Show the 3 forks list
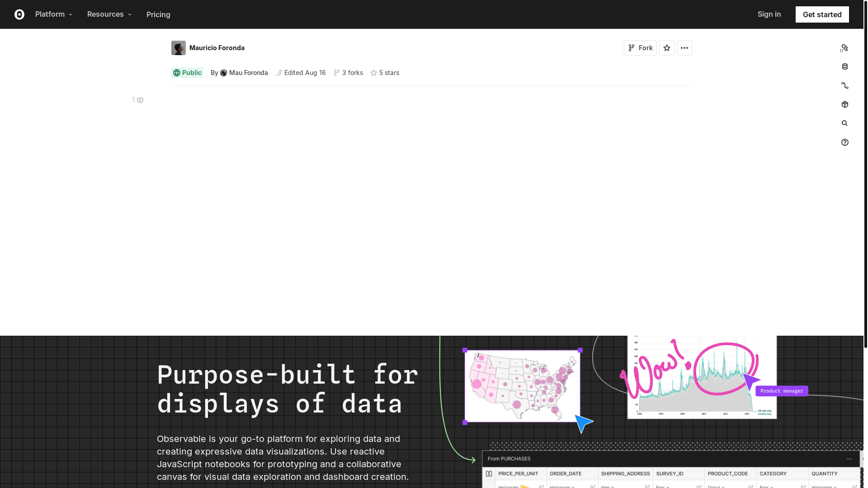 tap(348, 73)
